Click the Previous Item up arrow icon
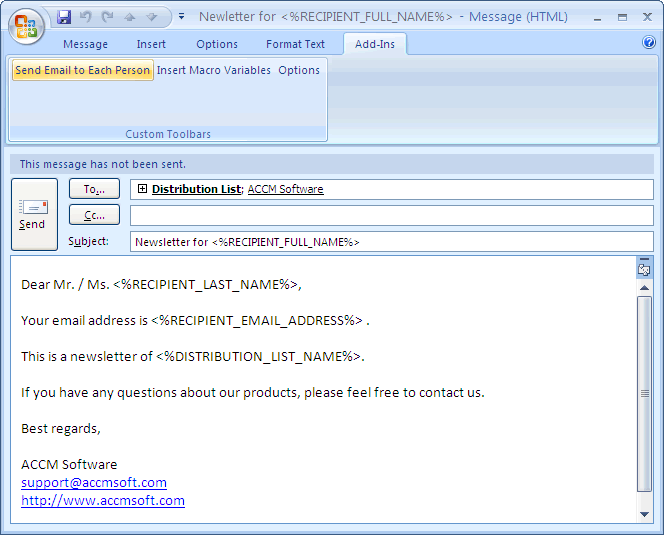This screenshot has width=664, height=535. click(x=130, y=17)
